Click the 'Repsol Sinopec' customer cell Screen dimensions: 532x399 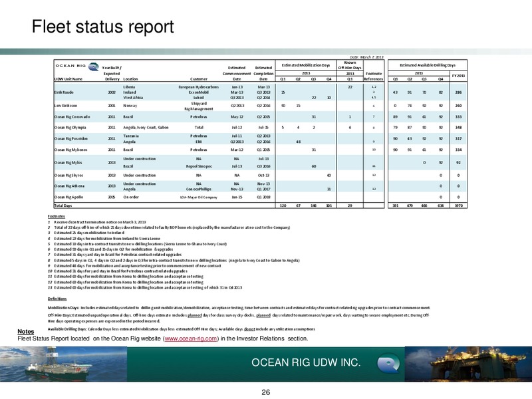pos(199,166)
